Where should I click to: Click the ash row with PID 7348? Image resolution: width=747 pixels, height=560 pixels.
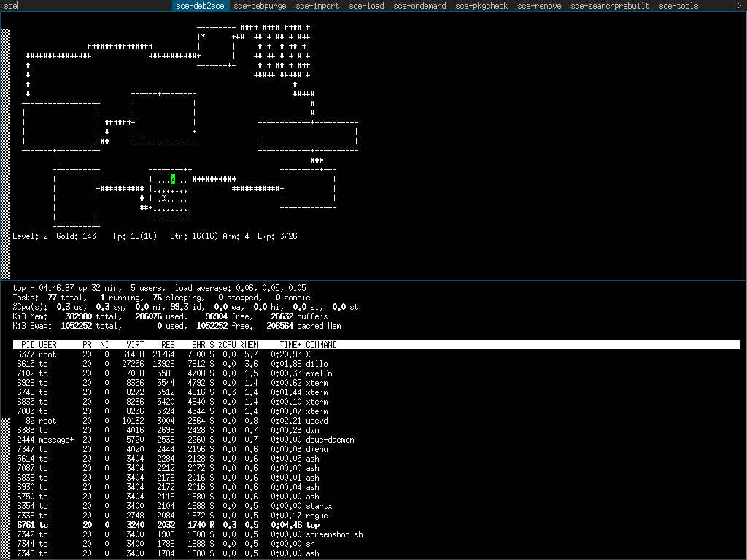coord(376,553)
